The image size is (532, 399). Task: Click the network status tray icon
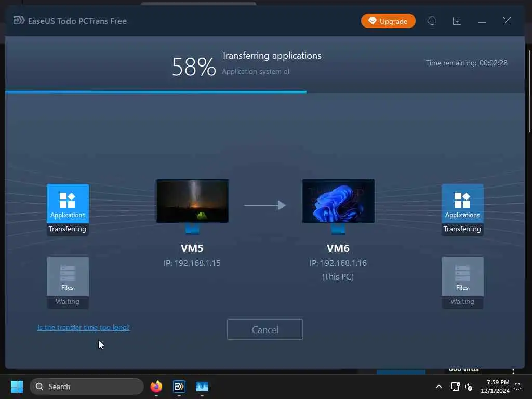click(x=455, y=387)
